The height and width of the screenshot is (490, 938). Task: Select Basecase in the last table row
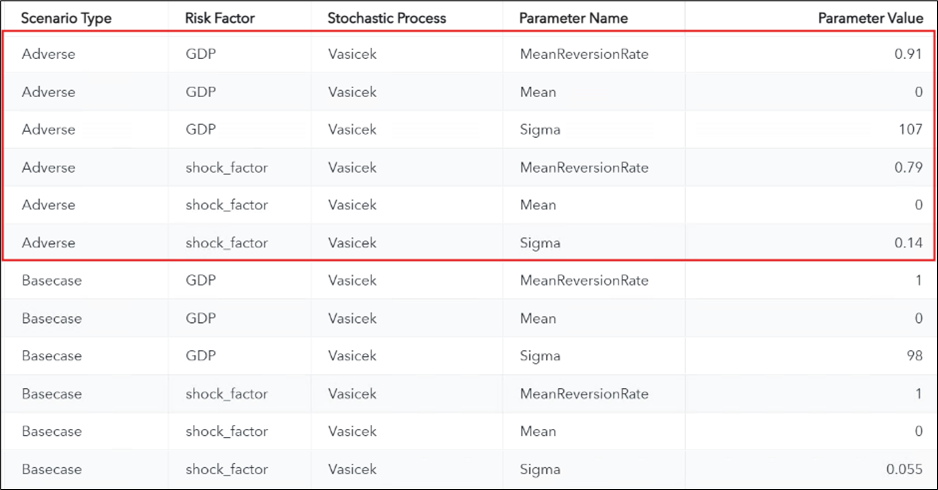[52, 469]
